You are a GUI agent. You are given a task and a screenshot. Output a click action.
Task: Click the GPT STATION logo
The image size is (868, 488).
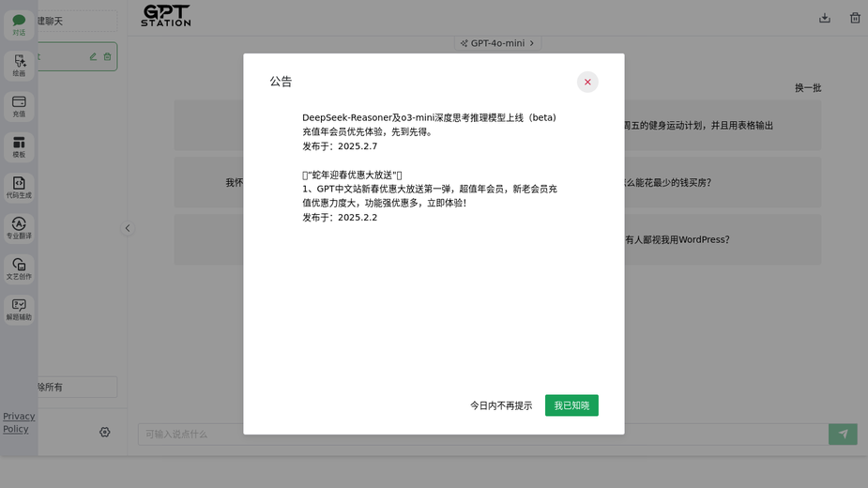coord(165,16)
